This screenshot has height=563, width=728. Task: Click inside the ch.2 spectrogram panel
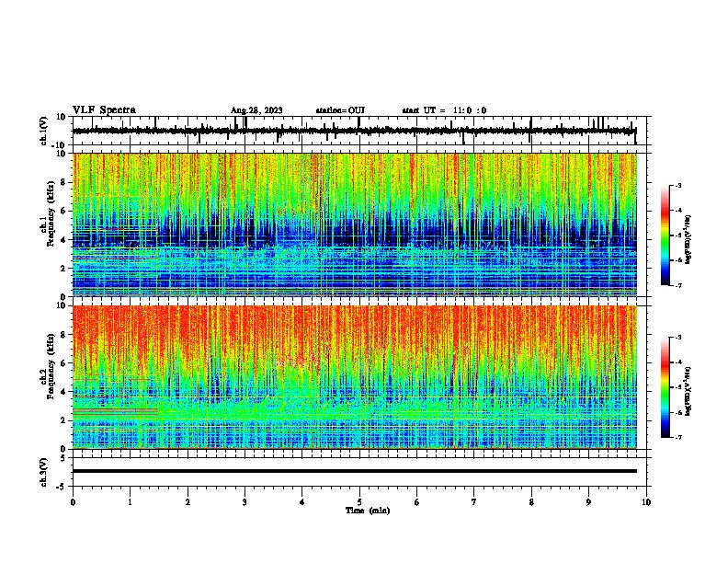[355, 377]
